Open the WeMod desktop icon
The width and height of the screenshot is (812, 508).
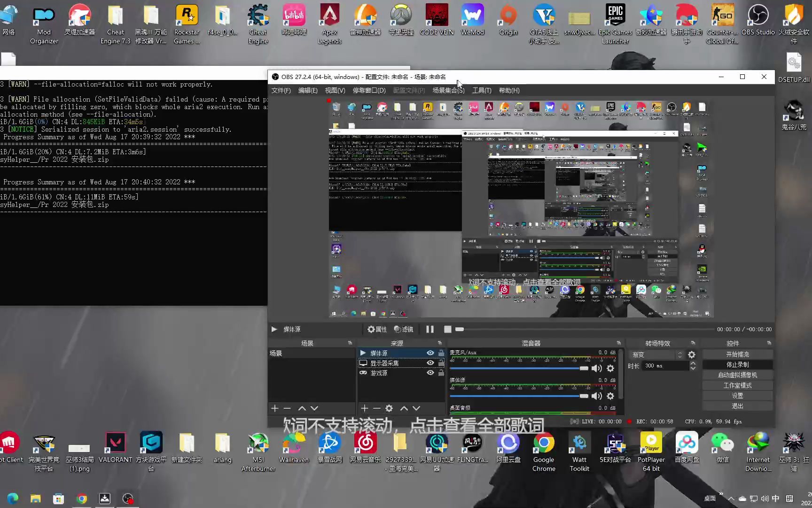[472, 20]
